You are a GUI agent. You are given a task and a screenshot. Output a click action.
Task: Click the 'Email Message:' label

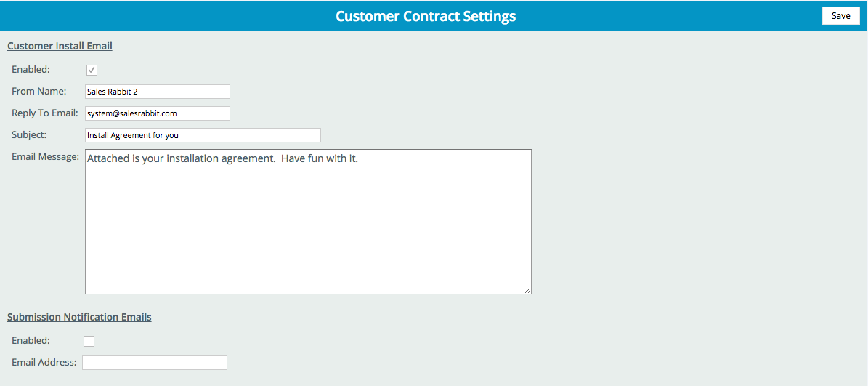[45, 157]
